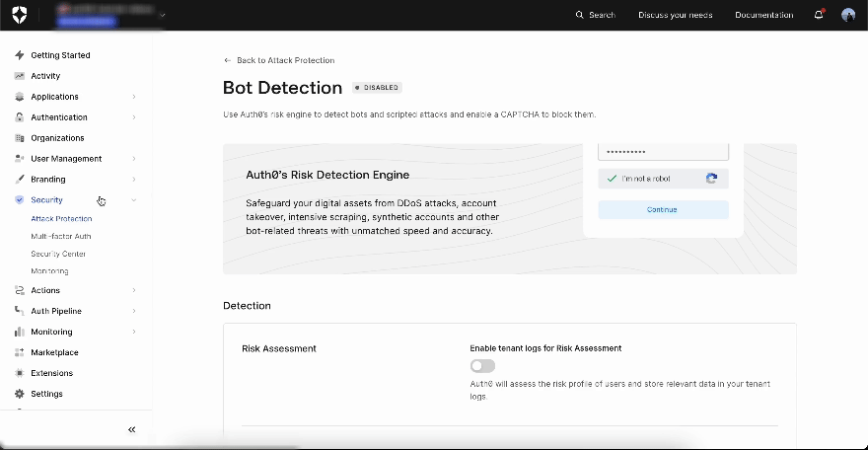Click the Auth0 shield logo
The width and height of the screenshot is (868, 450).
pos(20,15)
